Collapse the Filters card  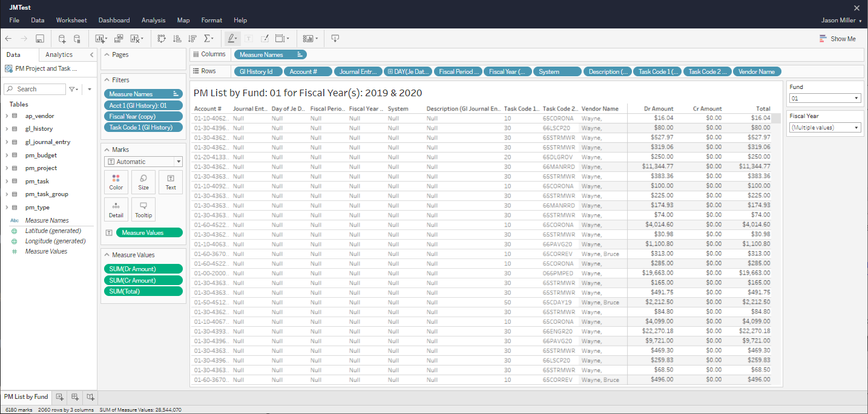tap(107, 80)
